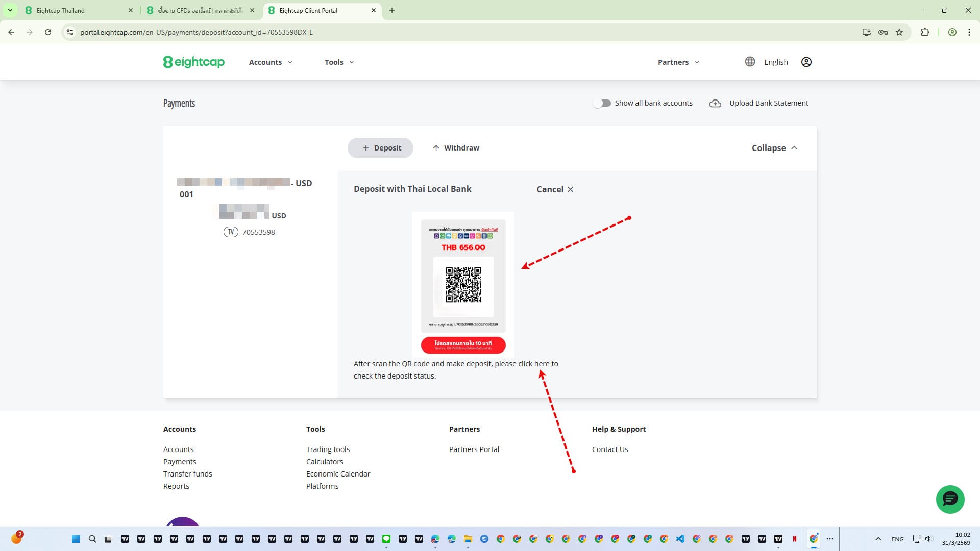Click the QR code payment image
Image resolution: width=980 pixels, height=551 pixels.
tap(463, 284)
